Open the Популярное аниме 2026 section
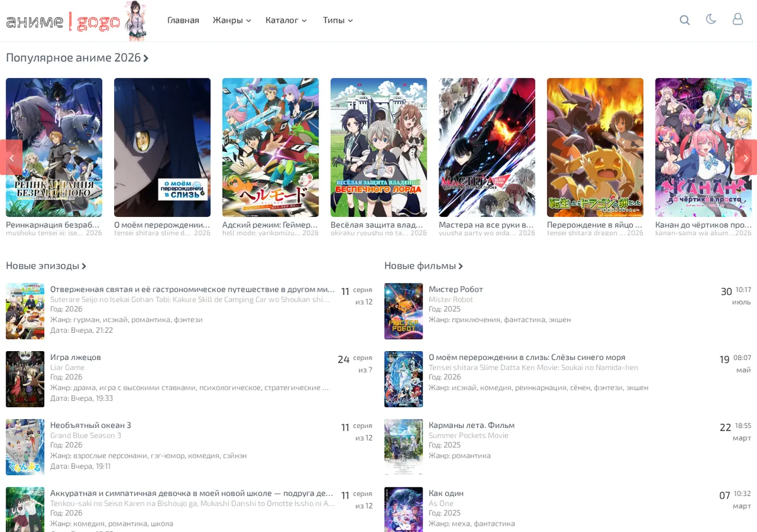The image size is (757, 532). click(x=77, y=58)
